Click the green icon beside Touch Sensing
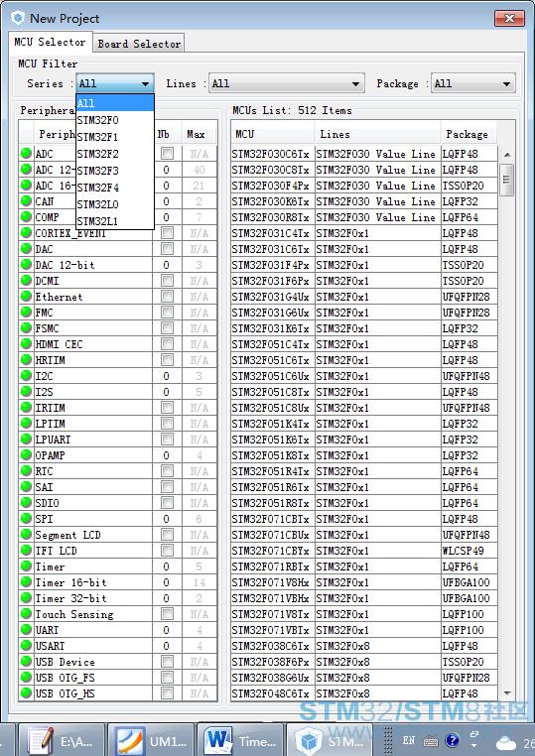The height and width of the screenshot is (756, 535). tap(26, 614)
